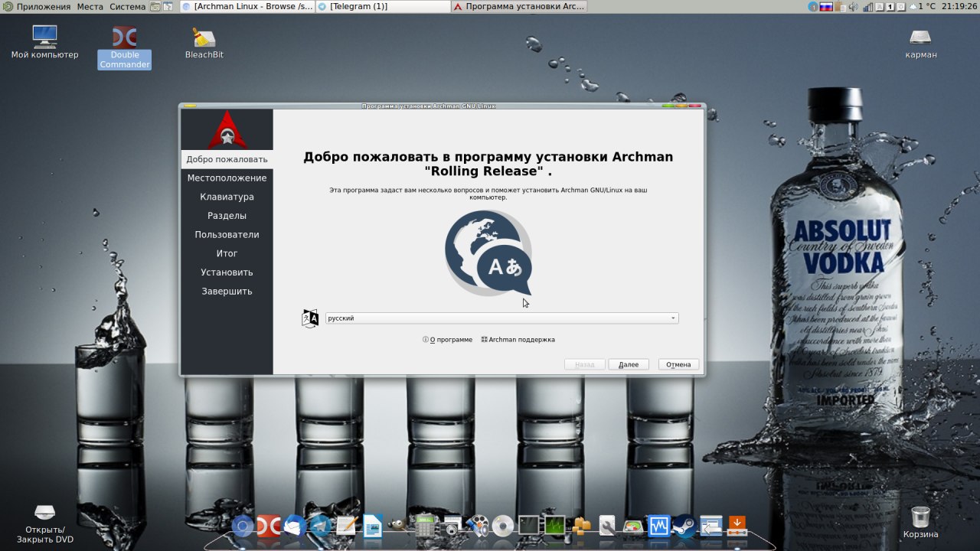Viewport: 980px width, 551px height.
Task: Open the calculator dock icon
Action: [x=423, y=526]
